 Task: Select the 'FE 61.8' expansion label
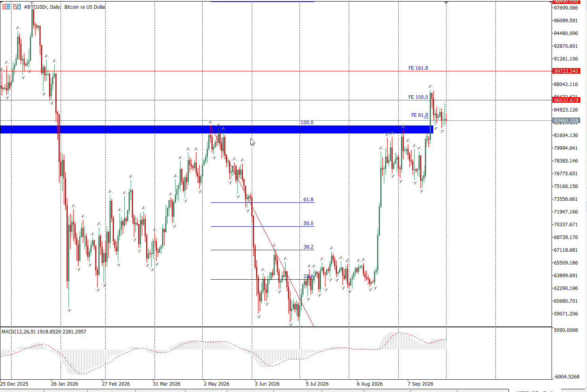tap(420, 115)
